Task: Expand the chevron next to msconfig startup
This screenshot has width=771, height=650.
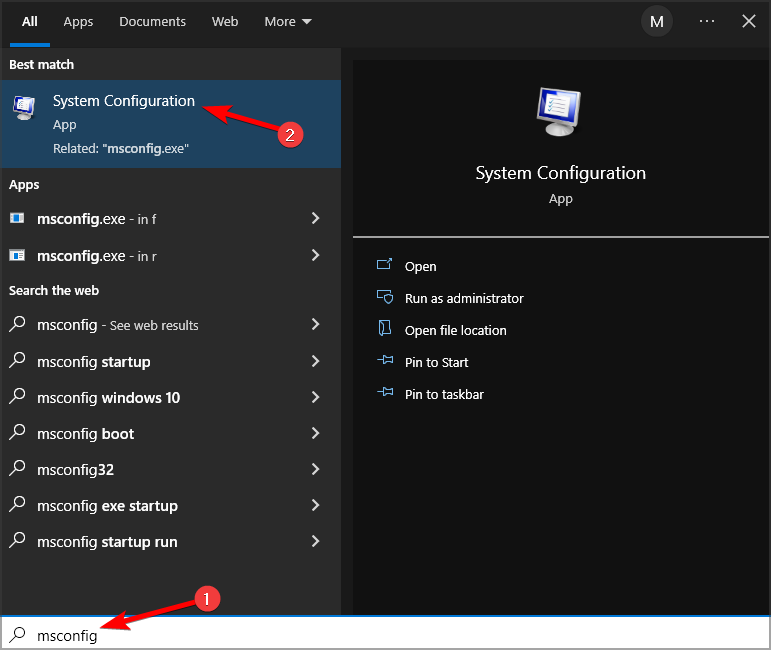Action: (315, 361)
